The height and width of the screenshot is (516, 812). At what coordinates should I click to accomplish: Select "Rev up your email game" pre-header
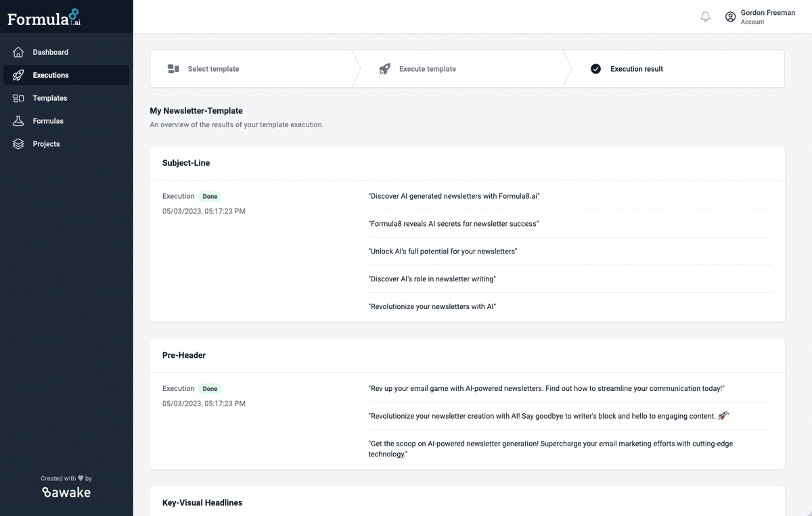[547, 388]
